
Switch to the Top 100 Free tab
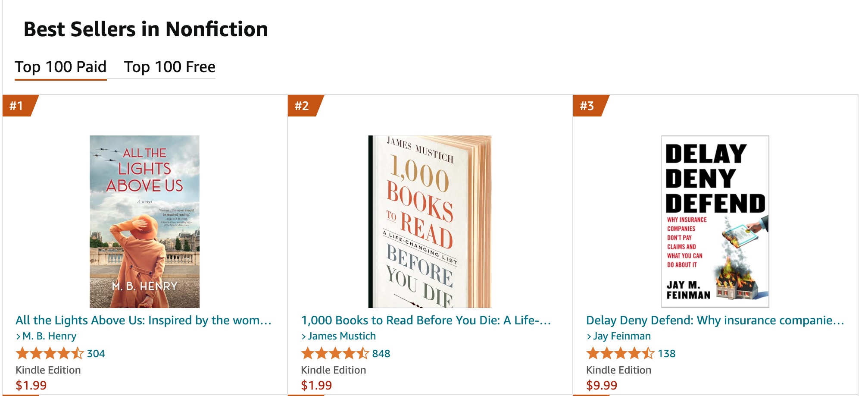(x=169, y=67)
